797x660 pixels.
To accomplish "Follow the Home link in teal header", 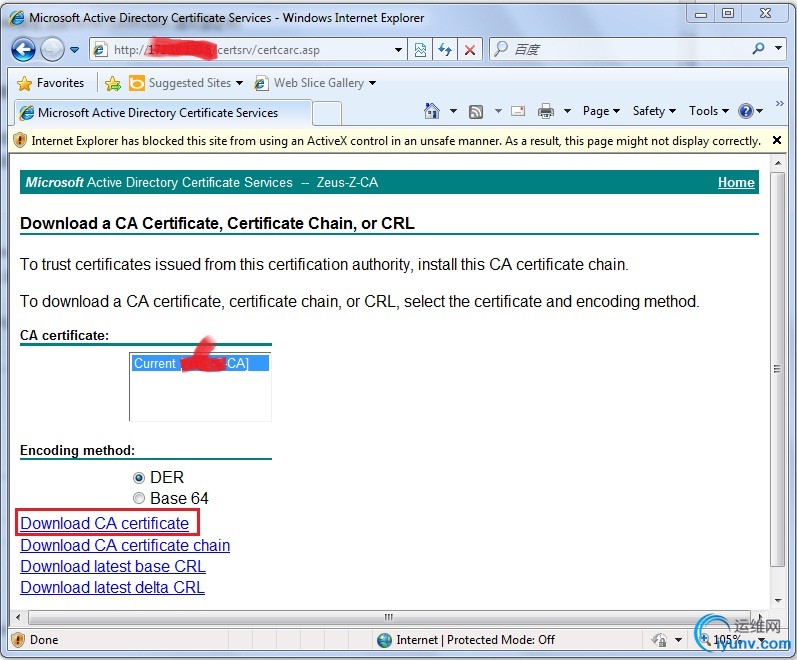I will (736, 183).
